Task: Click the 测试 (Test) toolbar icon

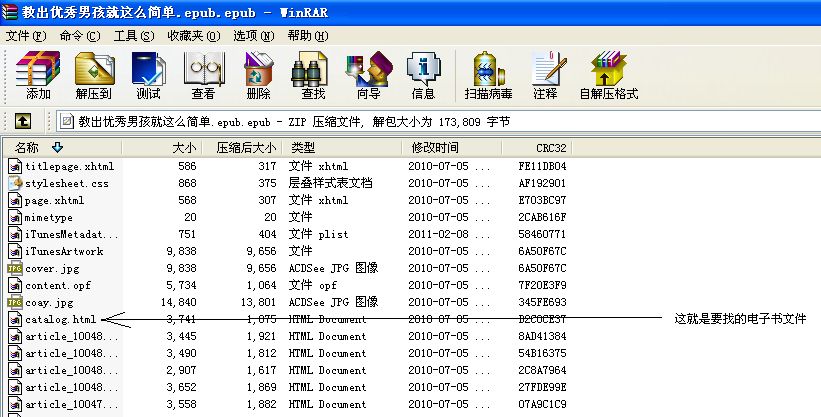Action: click(149, 75)
